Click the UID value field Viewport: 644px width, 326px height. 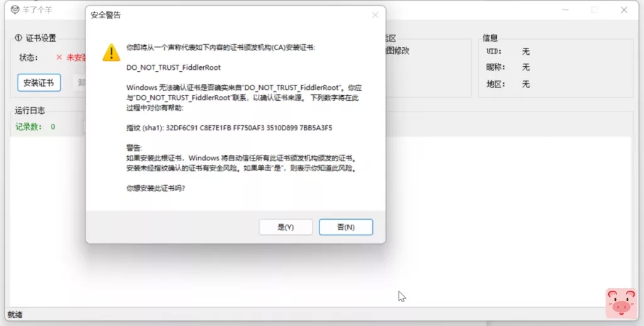point(526,52)
